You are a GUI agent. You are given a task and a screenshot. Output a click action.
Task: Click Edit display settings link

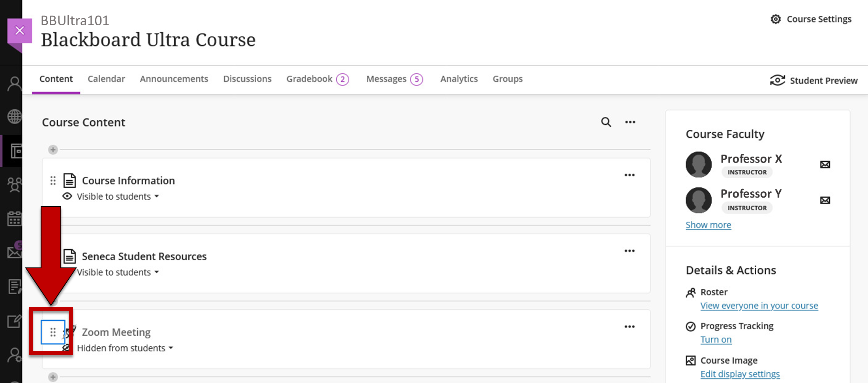click(x=740, y=374)
